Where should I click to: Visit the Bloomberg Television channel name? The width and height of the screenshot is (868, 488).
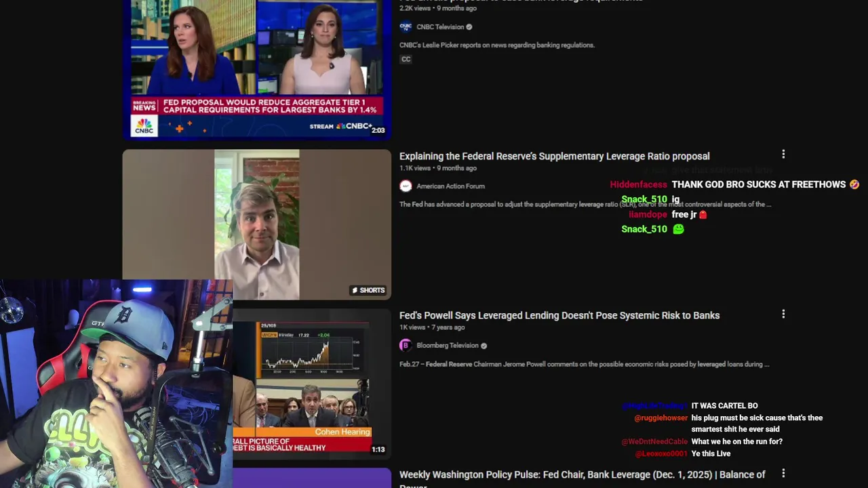tap(447, 346)
